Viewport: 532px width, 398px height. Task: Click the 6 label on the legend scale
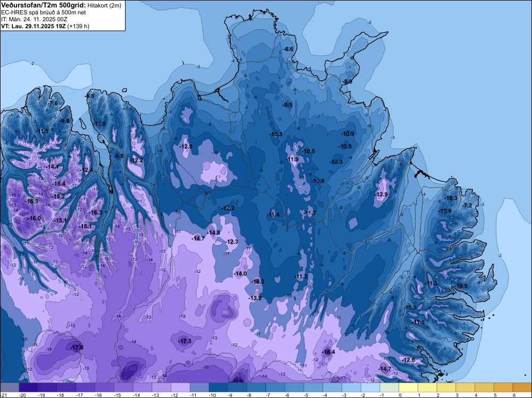pos(514,395)
